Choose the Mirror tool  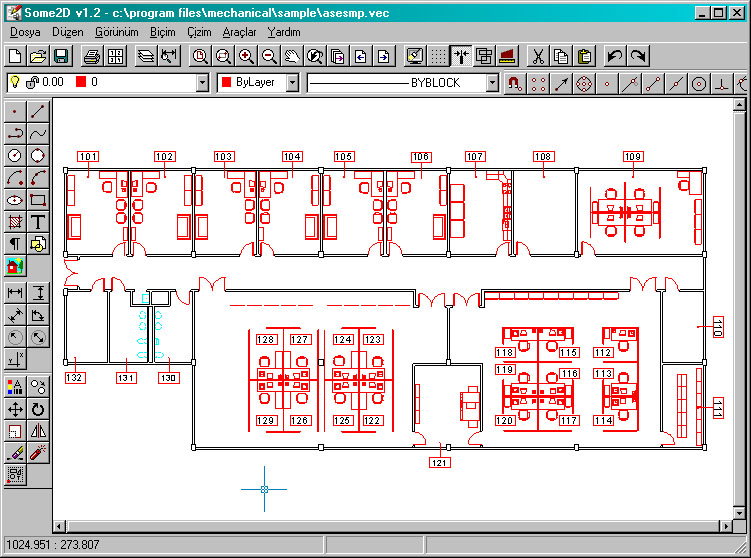(x=38, y=431)
